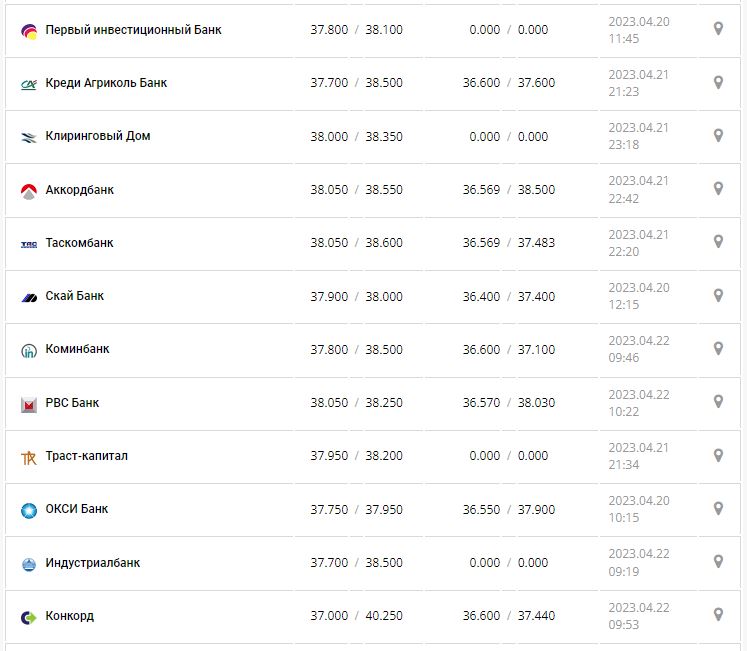Screen dimensions: 747x651
Task: Click the Клиринговый Дом map marker
Action: click(x=718, y=135)
